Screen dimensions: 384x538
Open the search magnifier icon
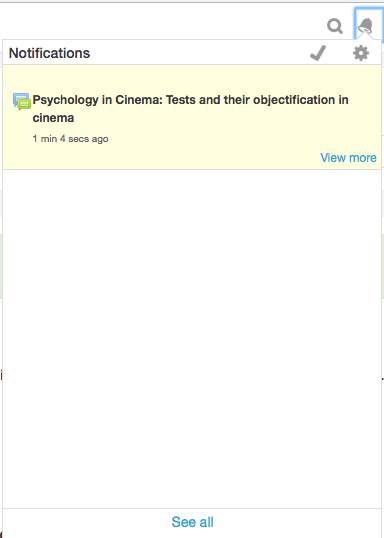coord(335,26)
